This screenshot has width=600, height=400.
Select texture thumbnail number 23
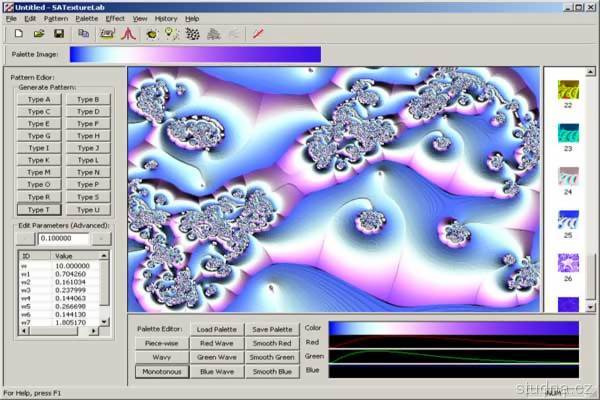[568, 133]
